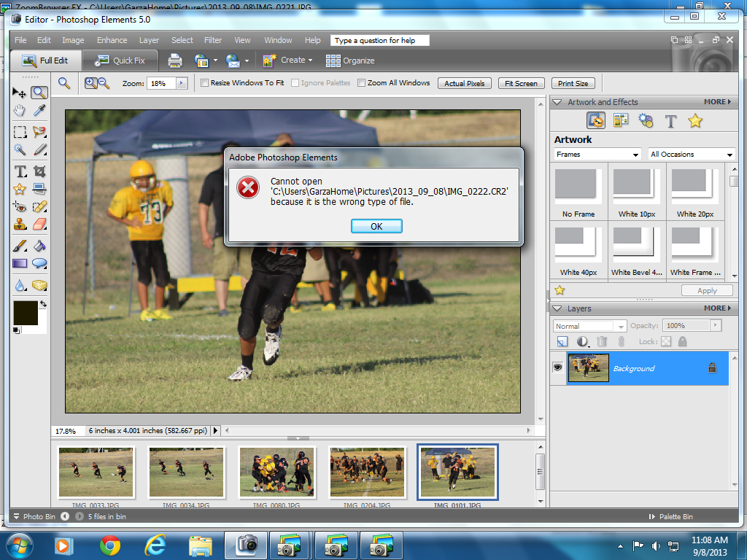Select the Eyedropper tool
747x560 pixels.
click(x=39, y=111)
